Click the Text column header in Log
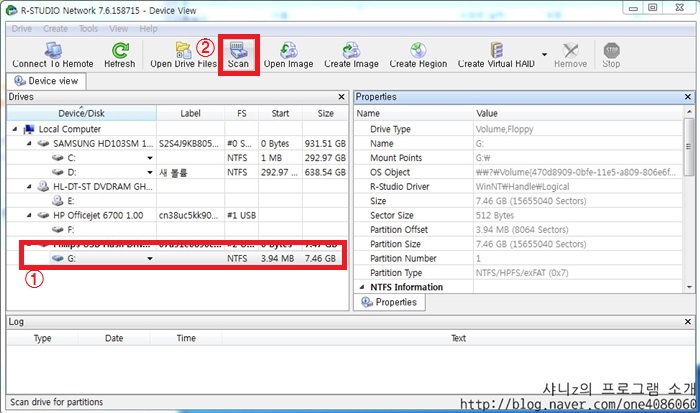This screenshot has height=413, width=700. click(x=458, y=338)
